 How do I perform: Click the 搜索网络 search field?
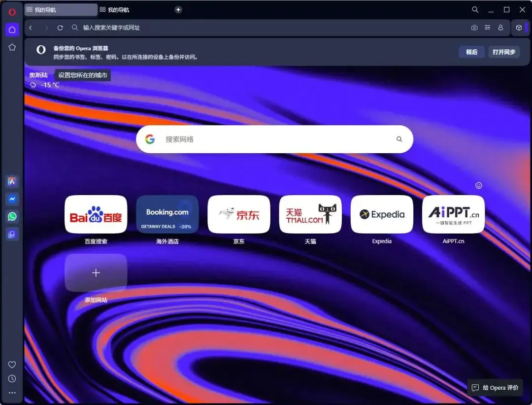click(x=274, y=139)
